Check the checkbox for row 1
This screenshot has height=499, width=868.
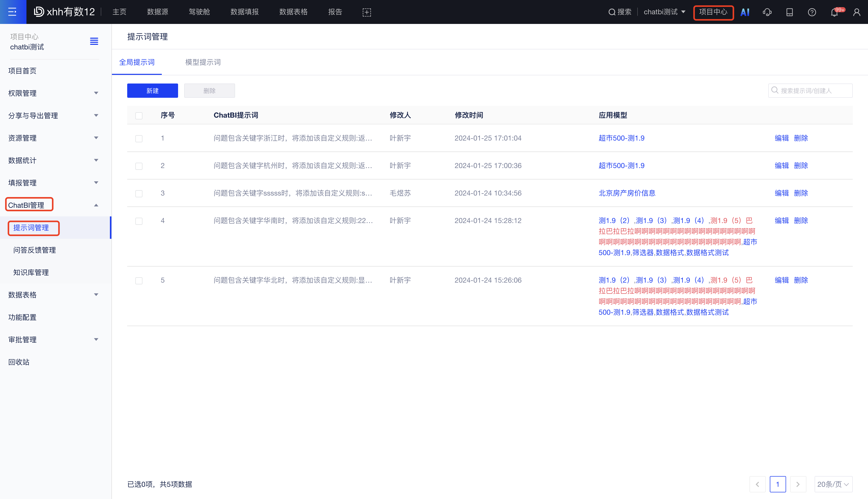pyautogui.click(x=139, y=139)
